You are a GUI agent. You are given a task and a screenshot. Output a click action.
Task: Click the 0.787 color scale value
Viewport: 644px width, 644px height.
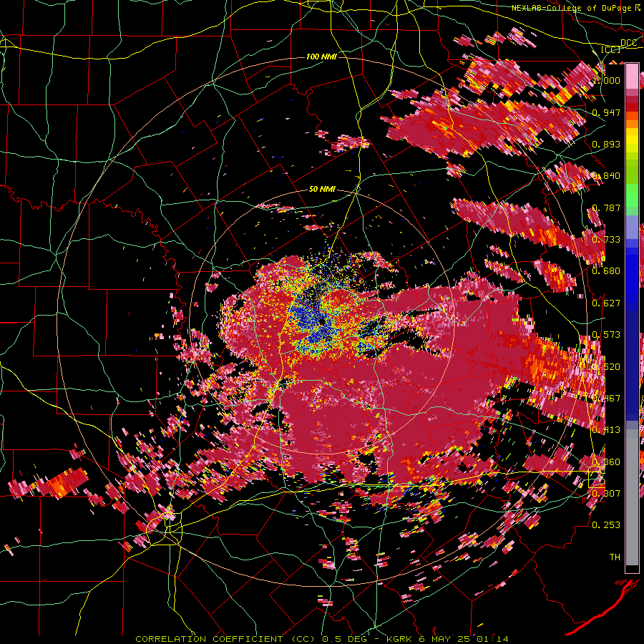pyautogui.click(x=606, y=208)
